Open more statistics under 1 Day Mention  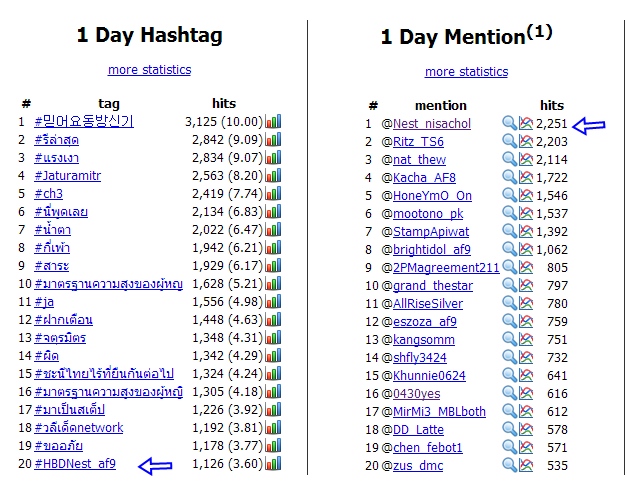[x=466, y=72]
